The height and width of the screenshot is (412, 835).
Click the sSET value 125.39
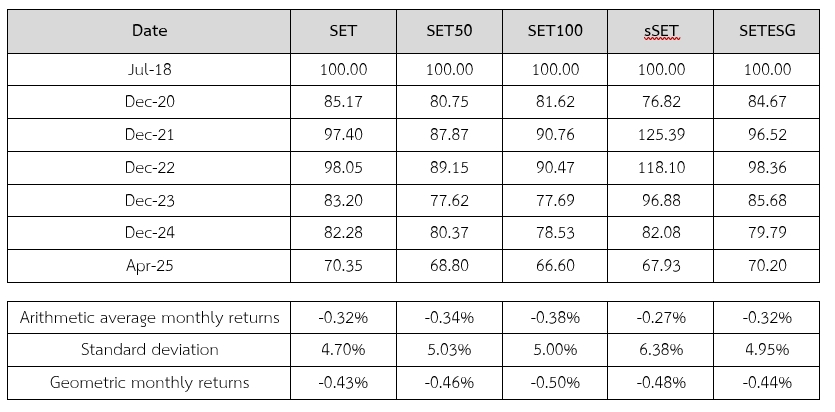click(x=660, y=135)
